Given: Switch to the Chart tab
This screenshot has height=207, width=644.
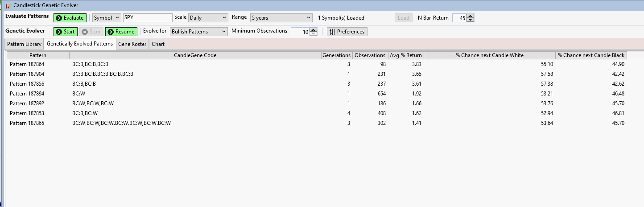Looking at the screenshot, I should pyautogui.click(x=158, y=44).
